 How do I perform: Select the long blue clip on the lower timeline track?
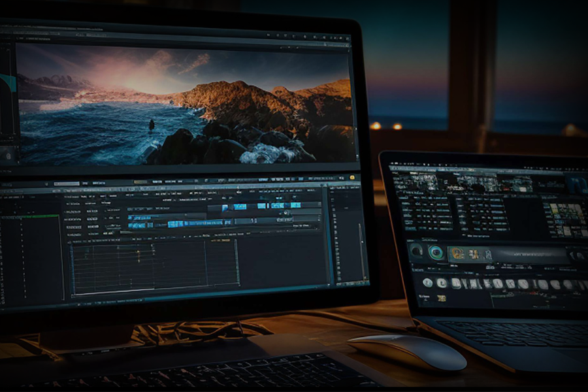coord(195,223)
